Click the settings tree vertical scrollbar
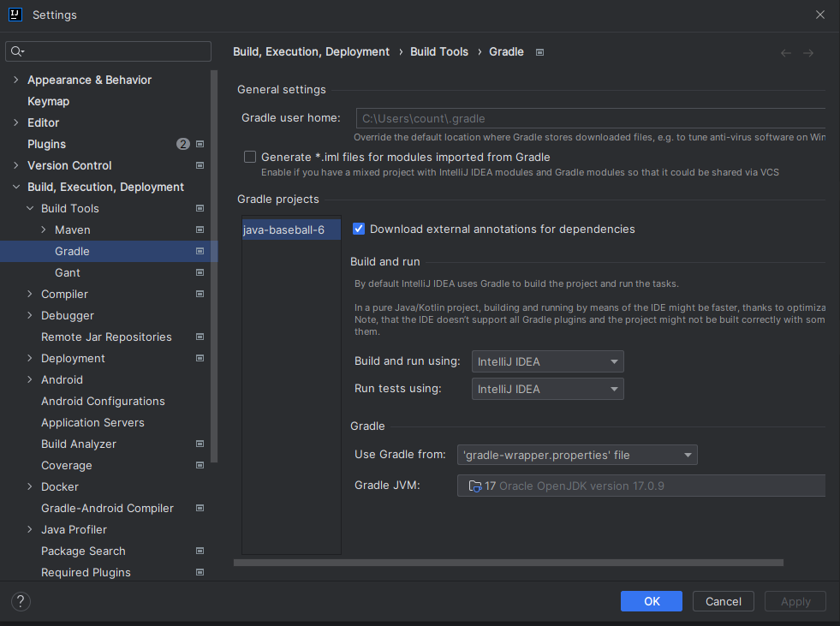The height and width of the screenshot is (626, 840). coord(214,265)
